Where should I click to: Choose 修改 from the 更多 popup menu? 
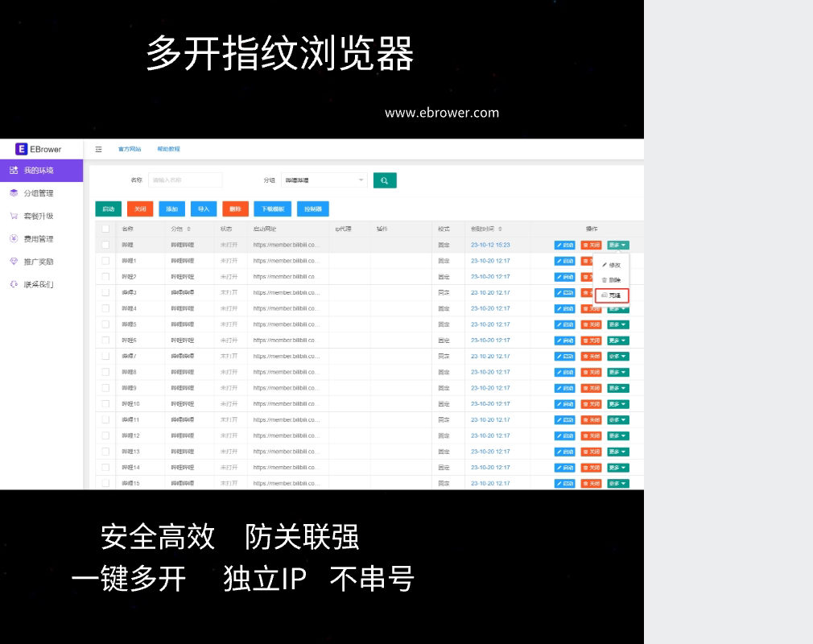pyautogui.click(x=612, y=265)
